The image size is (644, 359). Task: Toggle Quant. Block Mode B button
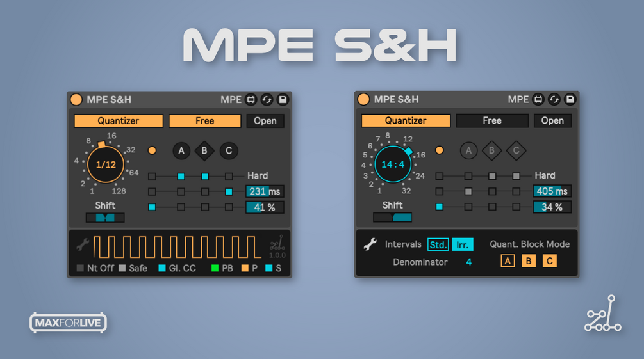pos(529,261)
